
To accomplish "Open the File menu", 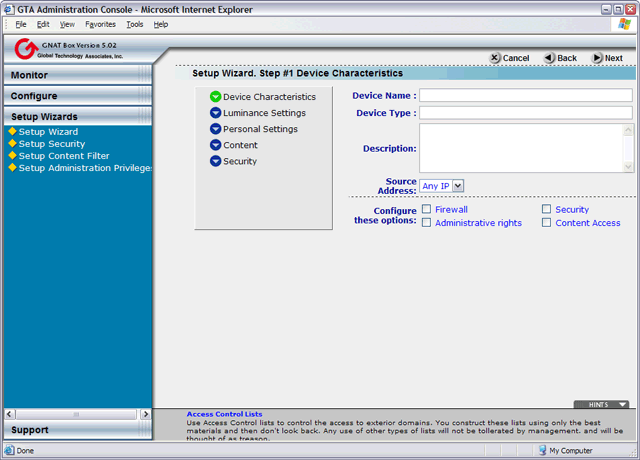I will (21, 24).
